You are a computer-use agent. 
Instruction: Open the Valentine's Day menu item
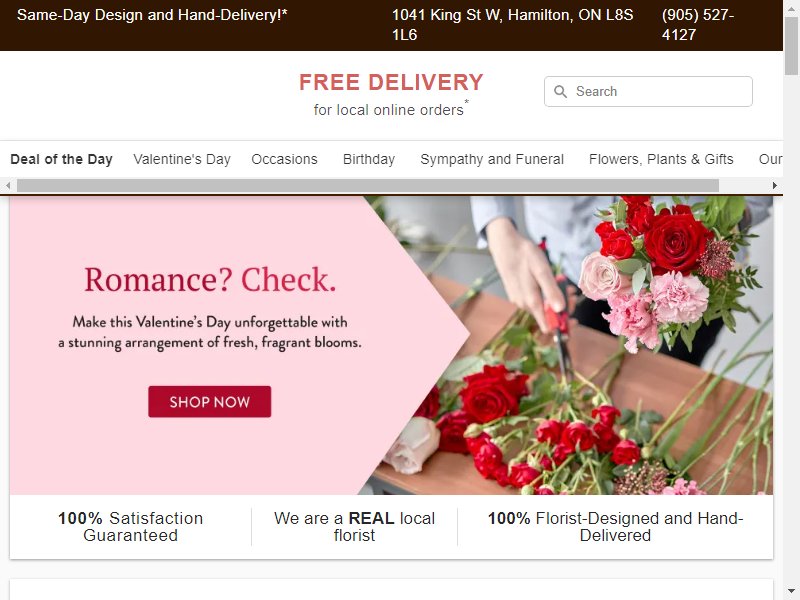[182, 159]
